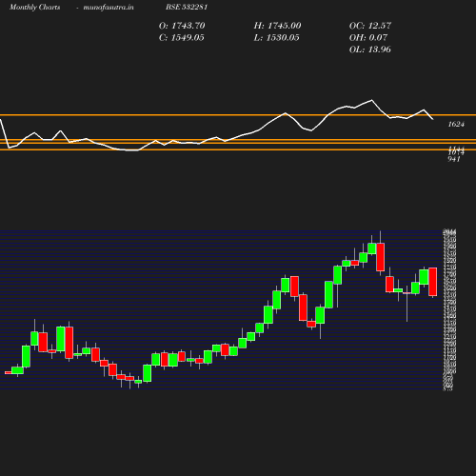Click the 'OC: 12.57' reading
This screenshot has width=476, height=476.
click(370, 26)
